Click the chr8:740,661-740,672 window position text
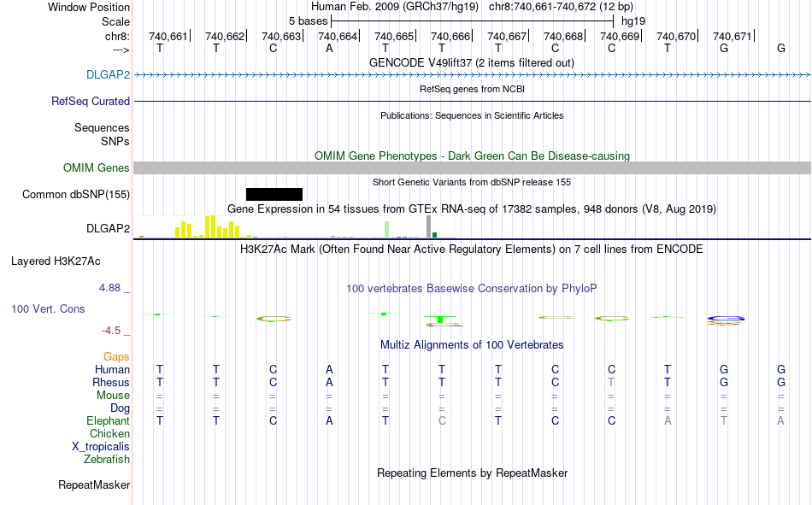This screenshot has height=505, width=812. pyautogui.click(x=561, y=7)
